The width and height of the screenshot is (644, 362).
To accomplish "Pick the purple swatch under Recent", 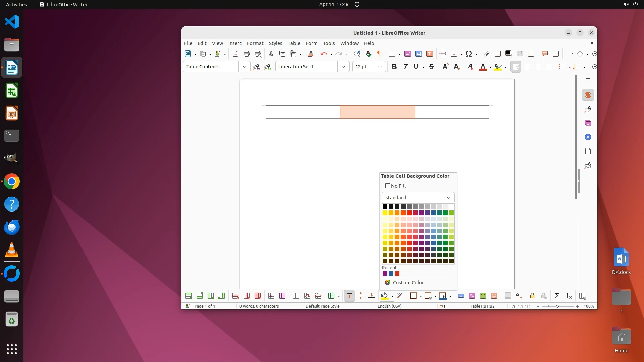I will (385, 274).
